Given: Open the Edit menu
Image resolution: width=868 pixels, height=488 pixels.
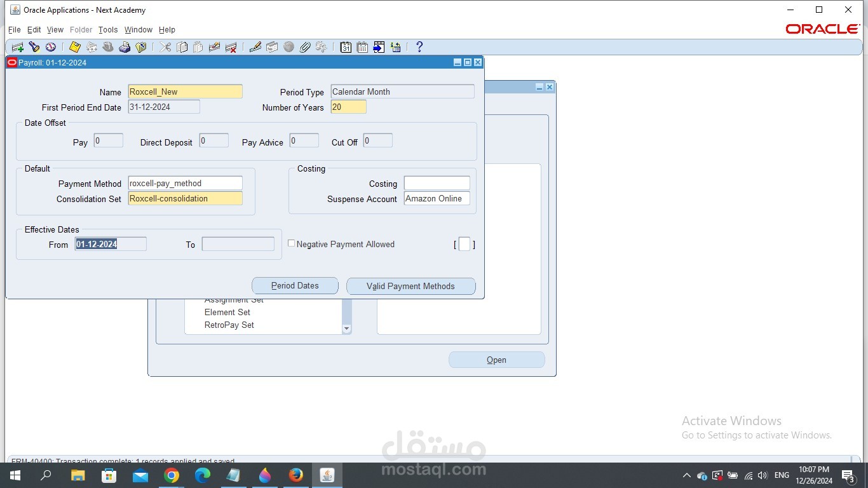Looking at the screenshot, I should (34, 30).
